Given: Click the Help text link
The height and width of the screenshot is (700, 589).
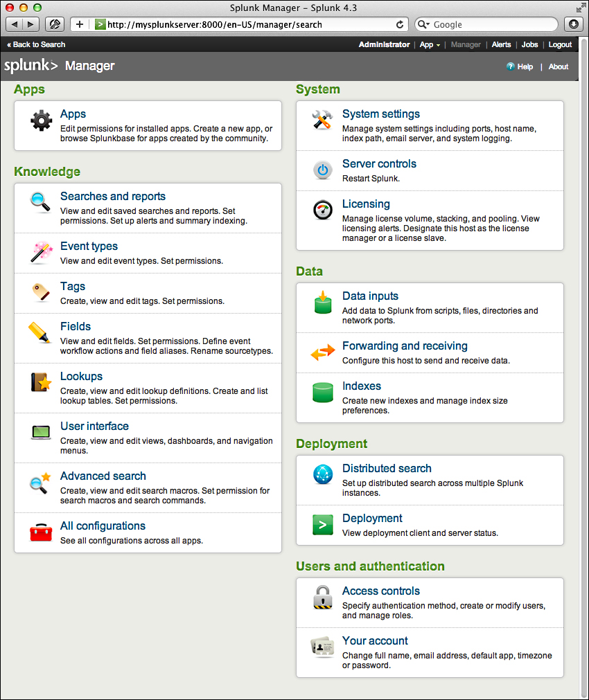Looking at the screenshot, I should coord(525,66).
